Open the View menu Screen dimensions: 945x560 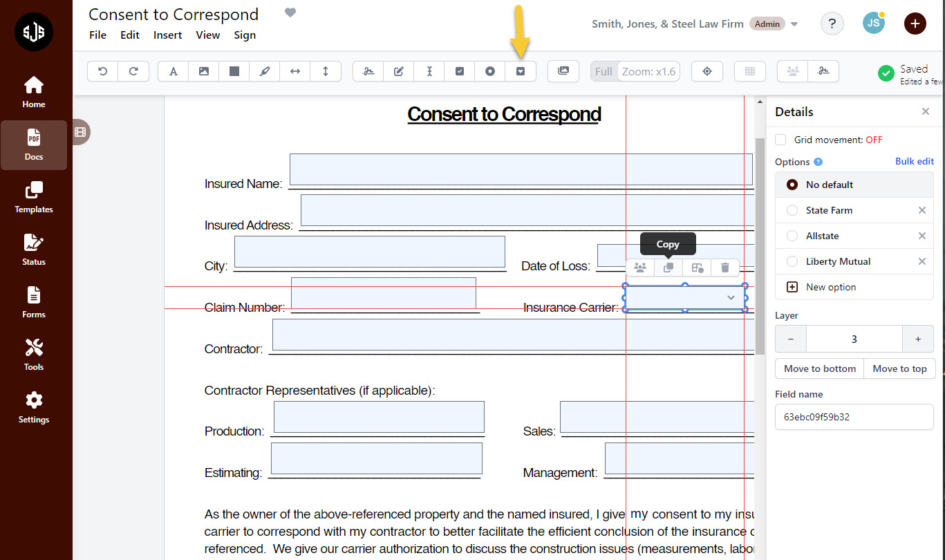coord(207,35)
